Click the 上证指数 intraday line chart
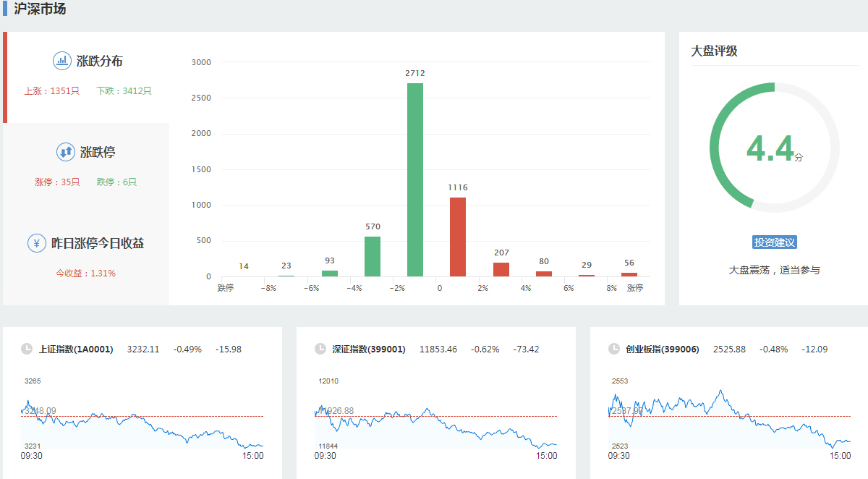This screenshot has height=479, width=868. click(x=143, y=420)
